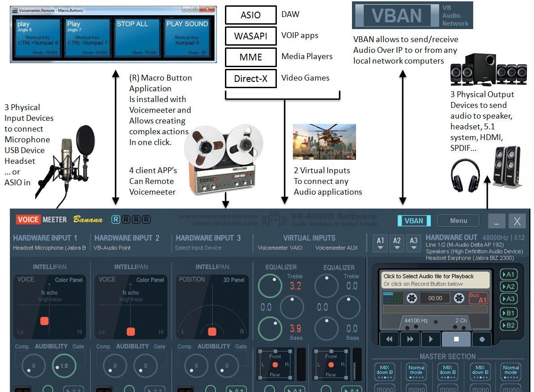Viewport: 534px width, 392px height.
Task: Open the A3 hardware output device dropdown
Action: tap(413, 243)
